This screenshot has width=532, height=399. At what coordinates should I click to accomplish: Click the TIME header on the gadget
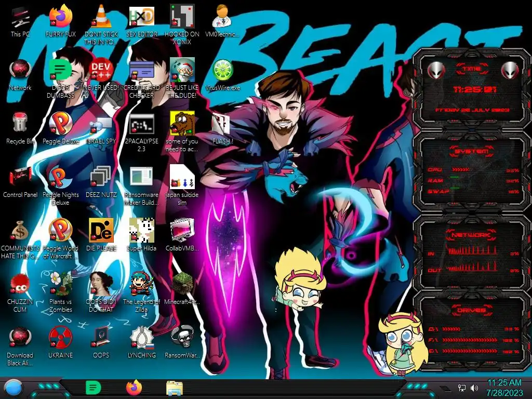click(x=472, y=69)
